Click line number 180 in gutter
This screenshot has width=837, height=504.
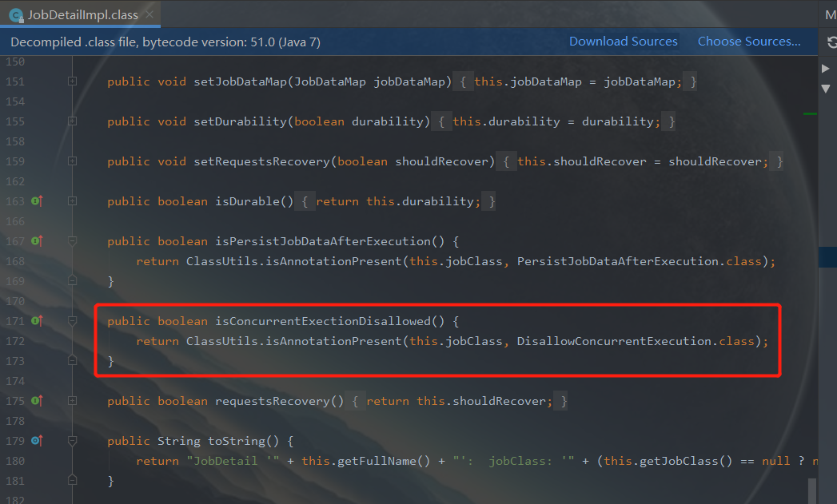15,461
